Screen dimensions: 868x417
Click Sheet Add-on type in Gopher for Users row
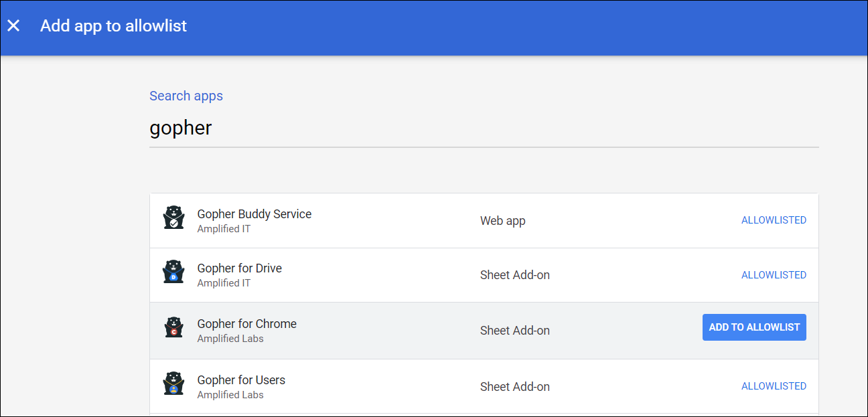[x=514, y=387]
